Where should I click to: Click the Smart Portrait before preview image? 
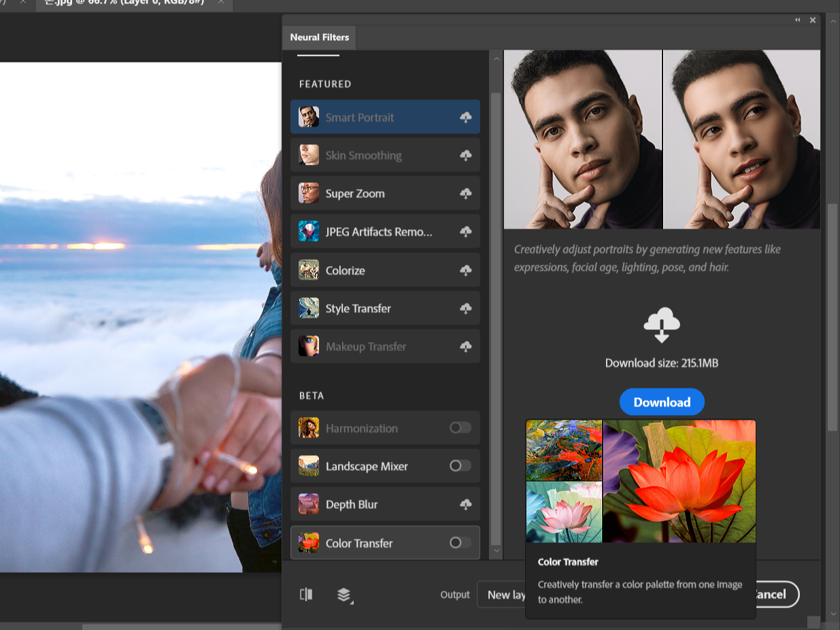click(583, 139)
